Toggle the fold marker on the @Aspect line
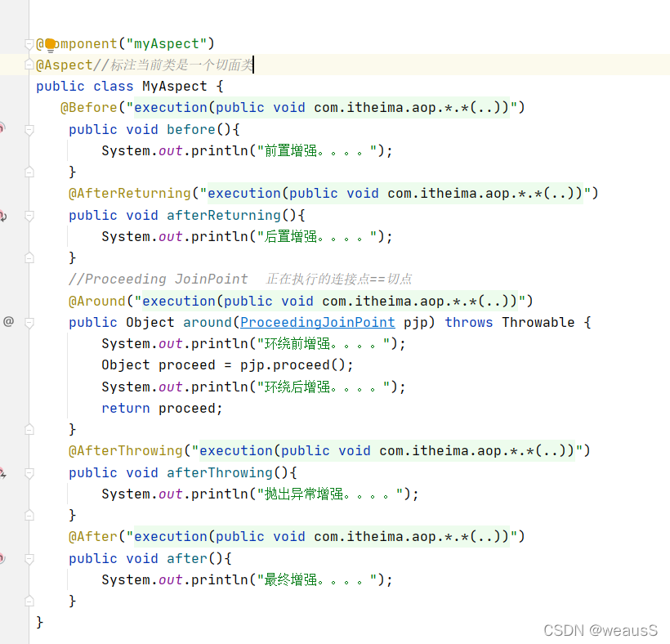 coord(29,65)
